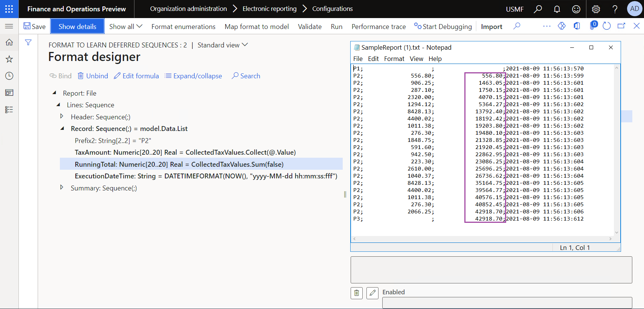
Task: Open the Standard view dropdown
Action: [223, 45]
